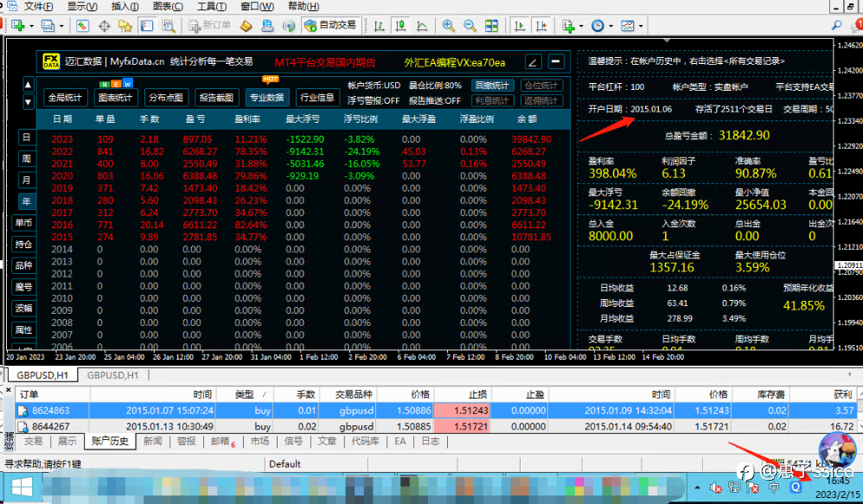Open the Profiles toolbar icon
Screen dimensions: 863x504
(x=48, y=25)
